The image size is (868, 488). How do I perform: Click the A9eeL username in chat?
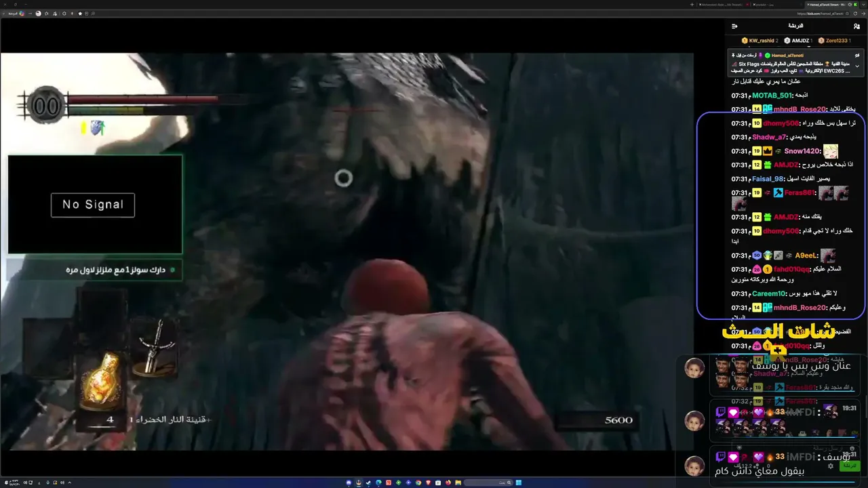806,256
